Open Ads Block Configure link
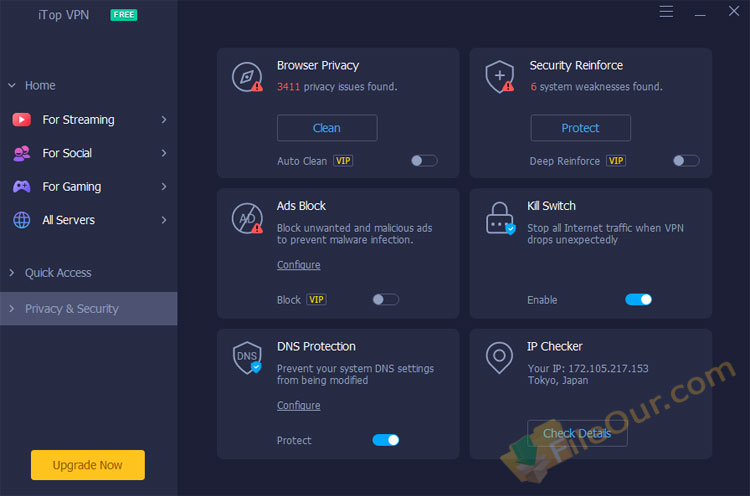This screenshot has height=496, width=750. pos(298,265)
